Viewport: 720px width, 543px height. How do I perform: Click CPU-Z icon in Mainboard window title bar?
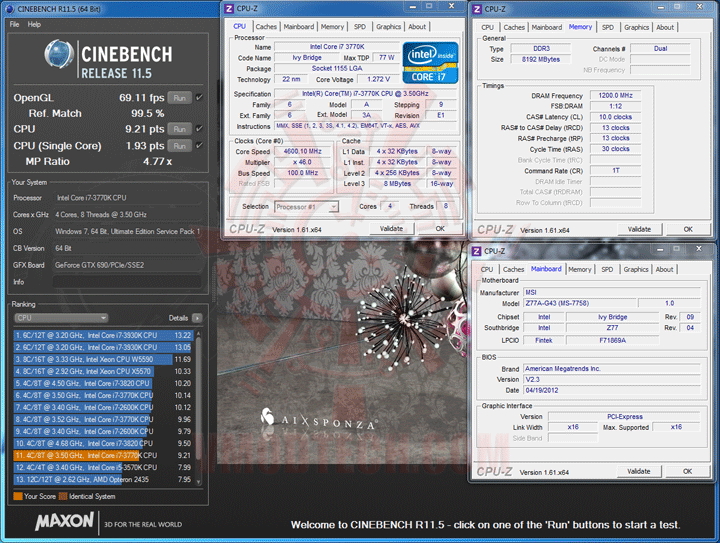click(477, 251)
